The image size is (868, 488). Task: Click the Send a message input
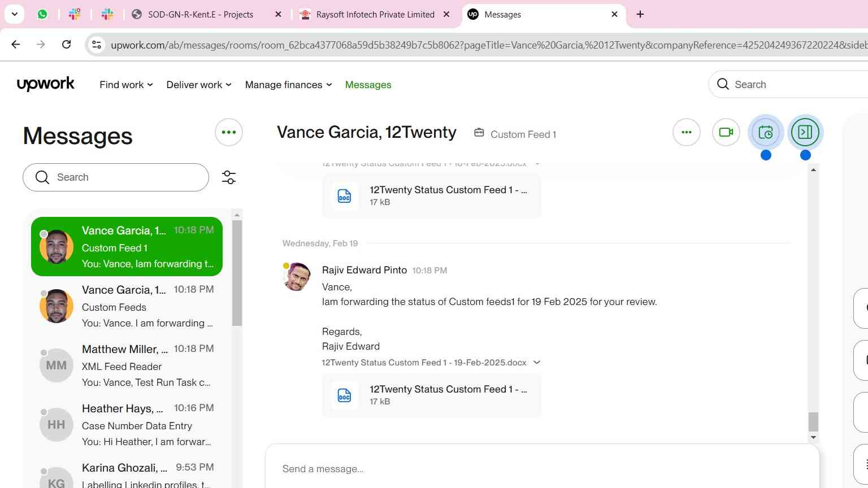click(542, 468)
